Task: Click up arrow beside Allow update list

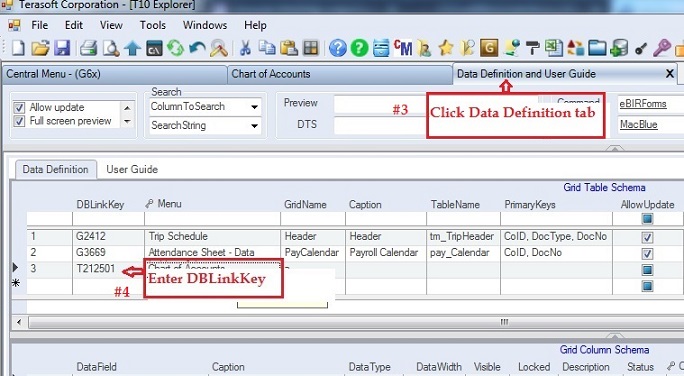Action: 127,108
